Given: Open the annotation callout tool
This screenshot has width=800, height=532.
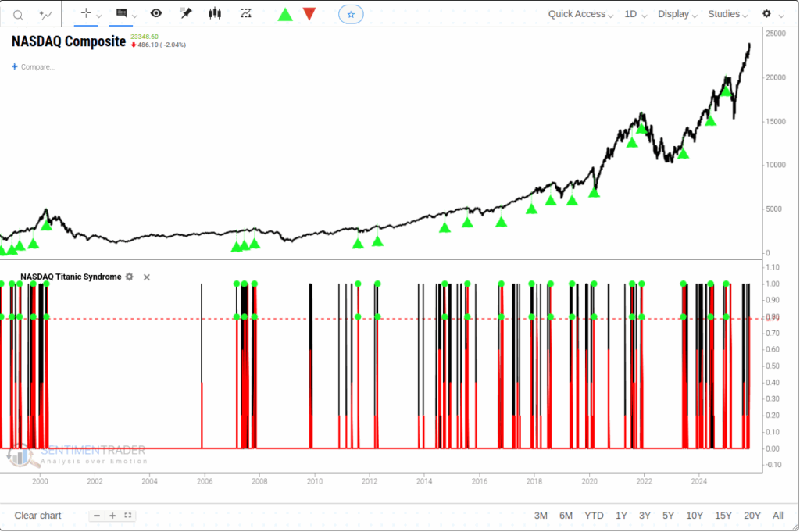Looking at the screenshot, I should tap(122, 13).
